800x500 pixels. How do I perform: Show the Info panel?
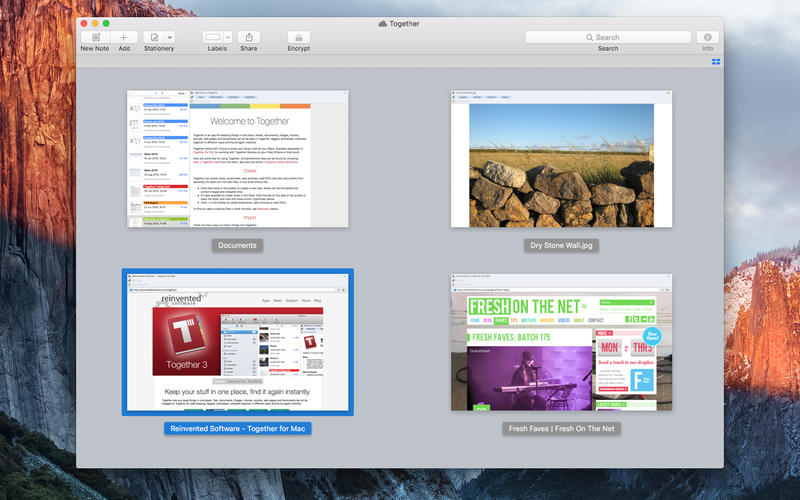click(707, 37)
